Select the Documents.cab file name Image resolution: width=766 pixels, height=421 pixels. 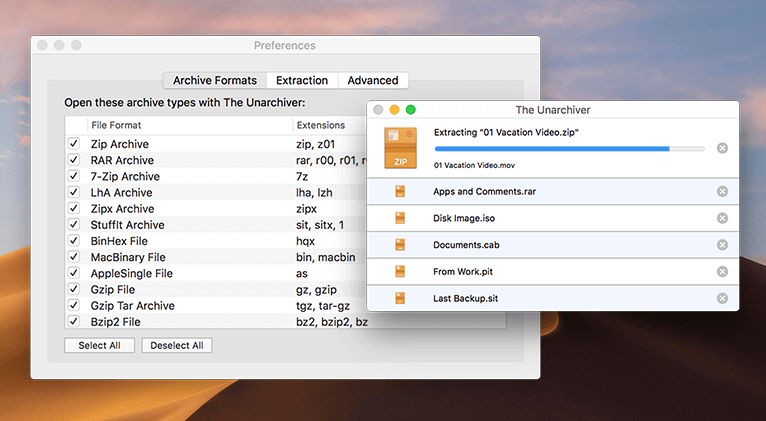[466, 245]
